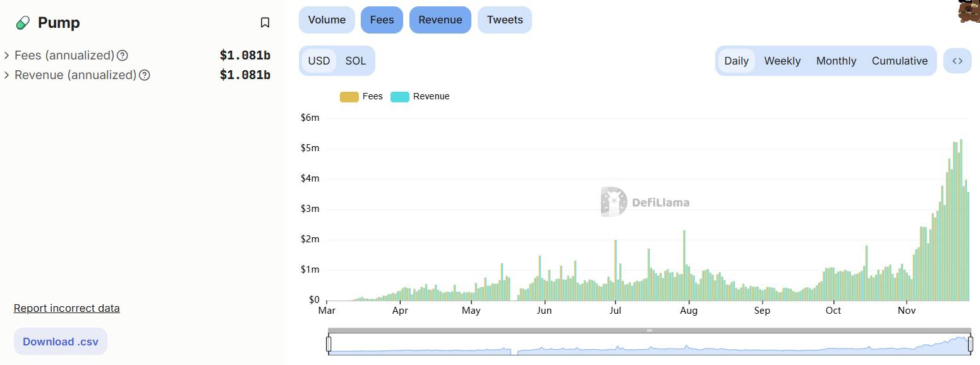Click the tallest November bar above $5m
Screen dimensions: 980x365
pos(961,220)
